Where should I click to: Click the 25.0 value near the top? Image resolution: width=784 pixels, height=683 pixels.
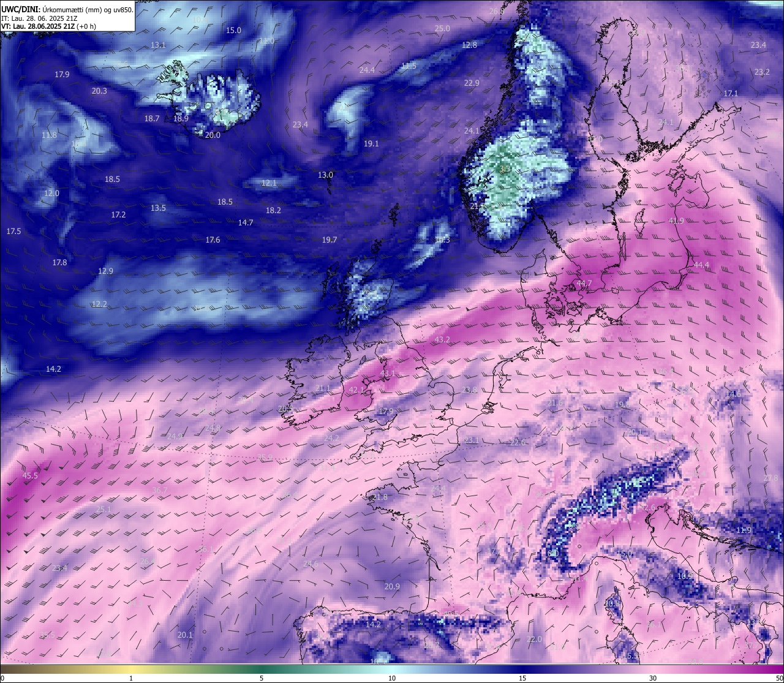(x=442, y=28)
